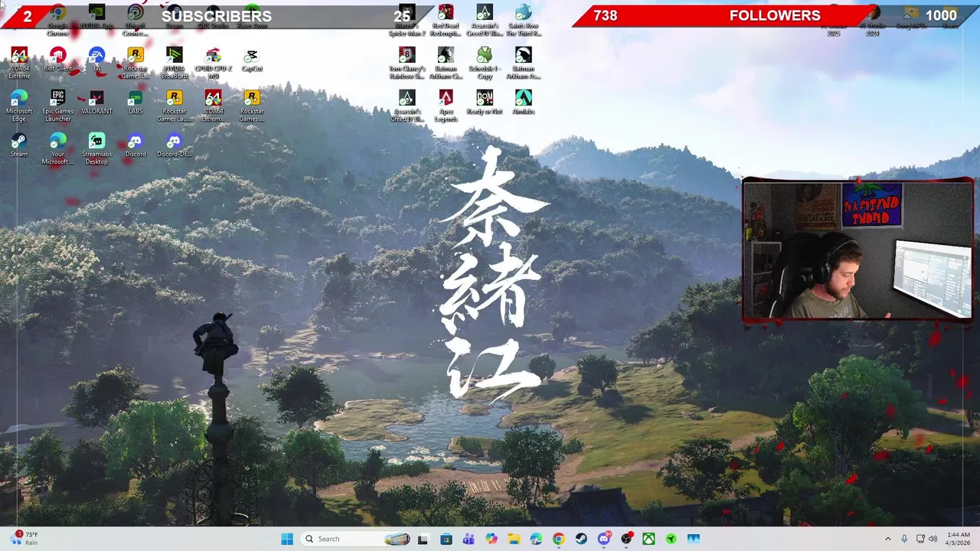Open the CPUID CPU-Z MSI shortcut
The height and width of the screenshot is (551, 980).
[x=213, y=64]
